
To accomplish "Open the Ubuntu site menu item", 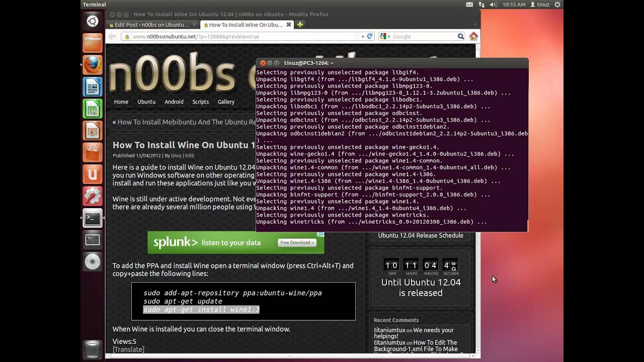I will [146, 102].
